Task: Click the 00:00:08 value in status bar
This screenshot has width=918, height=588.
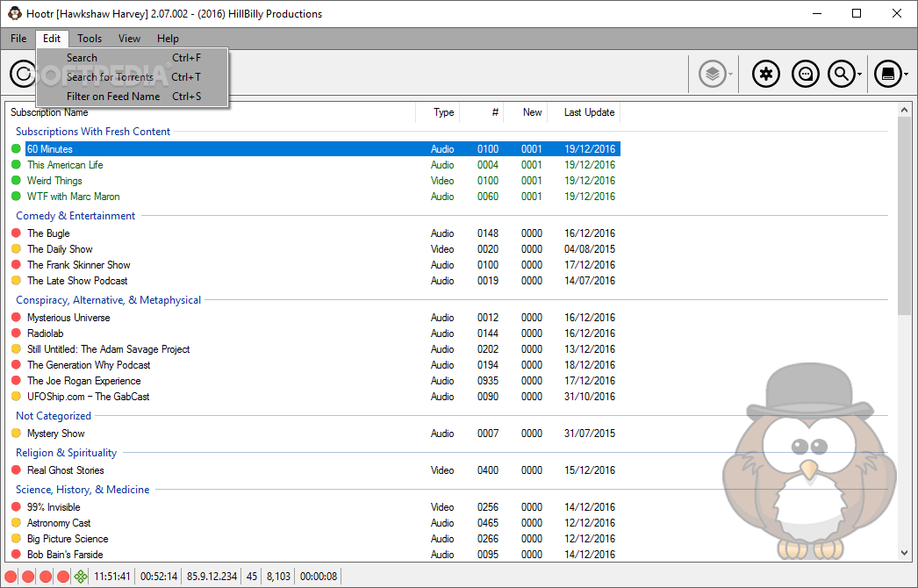Action: (x=319, y=577)
